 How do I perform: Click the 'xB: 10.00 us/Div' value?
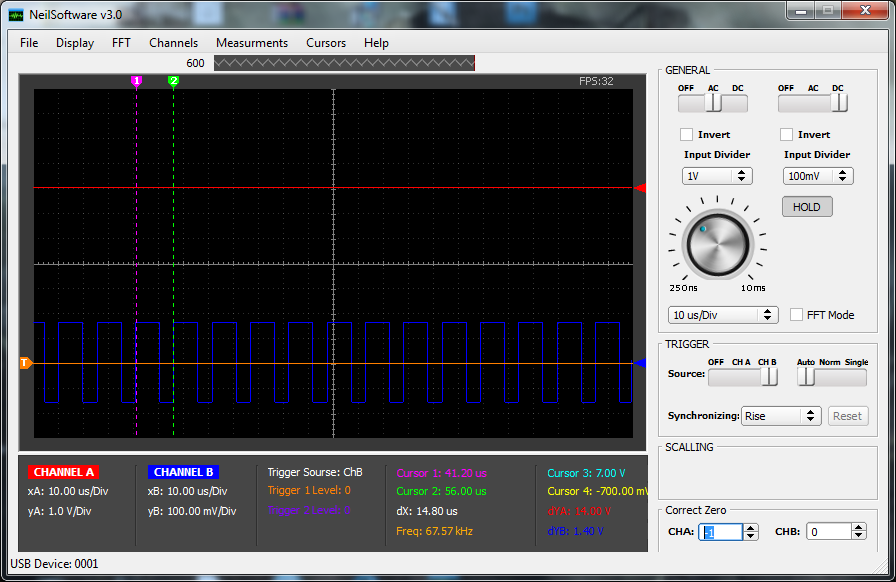point(187,491)
